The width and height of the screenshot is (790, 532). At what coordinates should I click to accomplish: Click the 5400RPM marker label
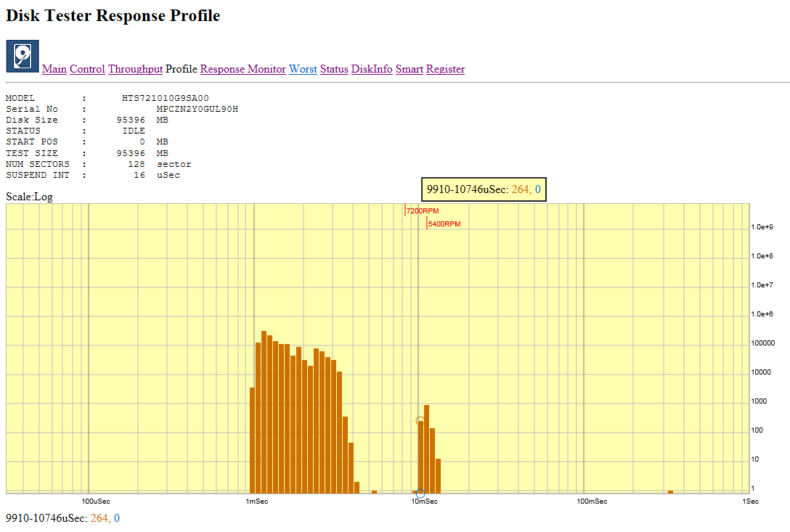click(444, 224)
